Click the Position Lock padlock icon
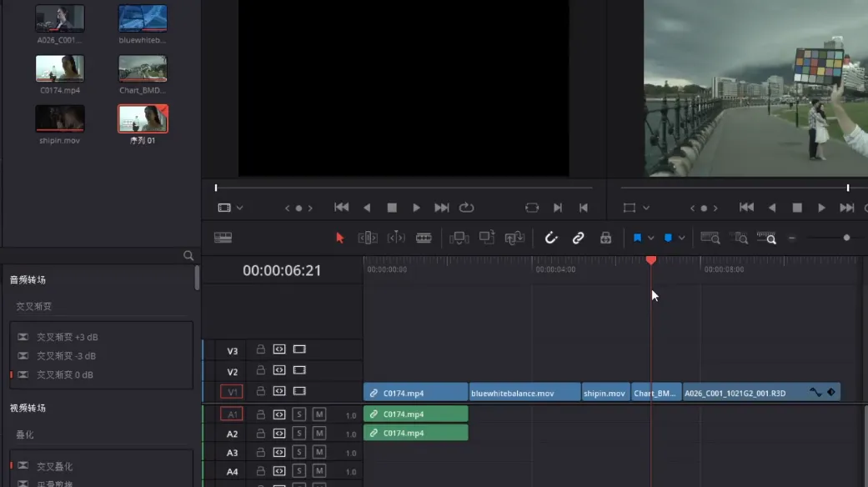The width and height of the screenshot is (868, 487). (x=605, y=238)
